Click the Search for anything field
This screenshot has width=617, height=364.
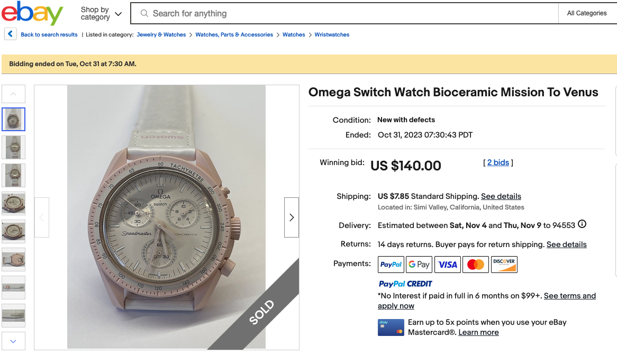(x=349, y=14)
